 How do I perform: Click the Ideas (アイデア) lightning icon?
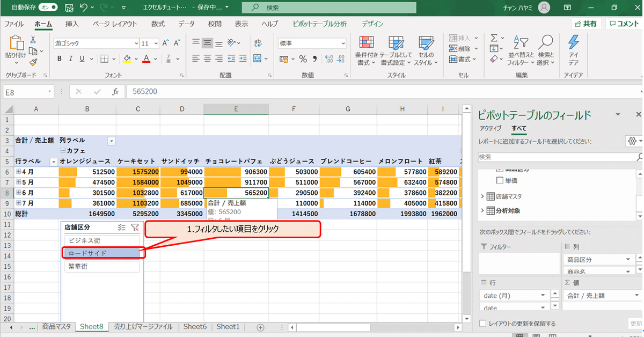click(573, 52)
